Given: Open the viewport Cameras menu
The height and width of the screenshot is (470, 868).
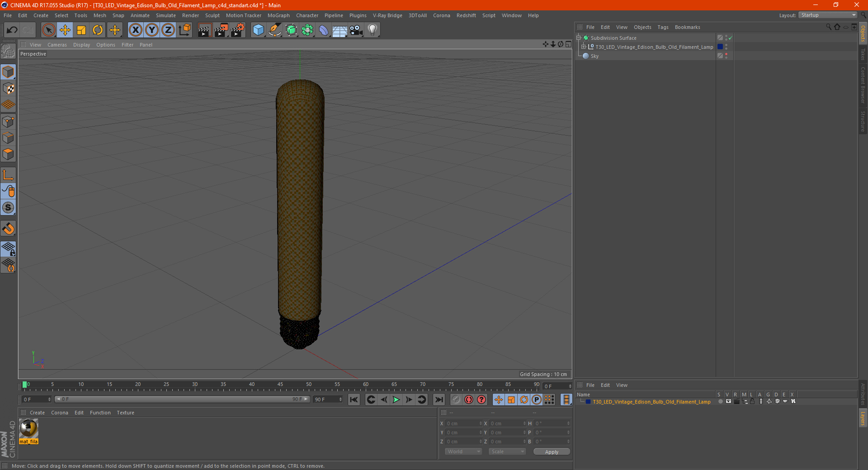Looking at the screenshot, I should (x=57, y=45).
